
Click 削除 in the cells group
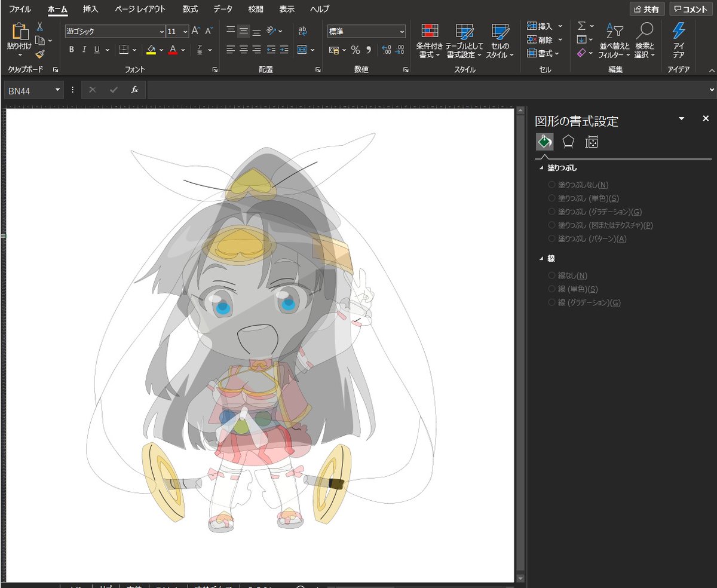pos(544,40)
